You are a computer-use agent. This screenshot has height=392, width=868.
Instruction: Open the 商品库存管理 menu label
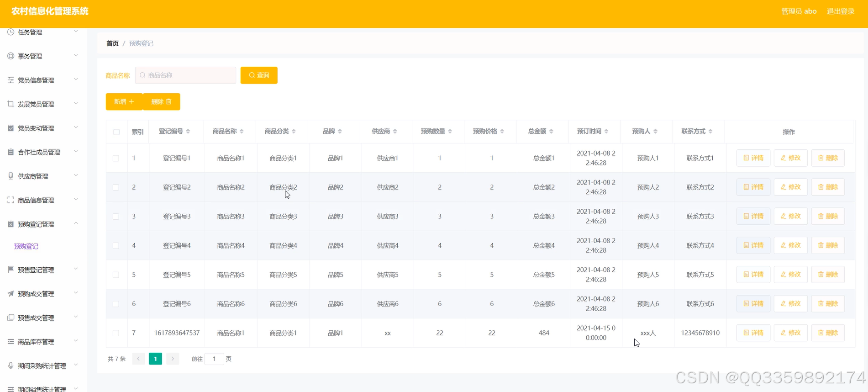36,342
